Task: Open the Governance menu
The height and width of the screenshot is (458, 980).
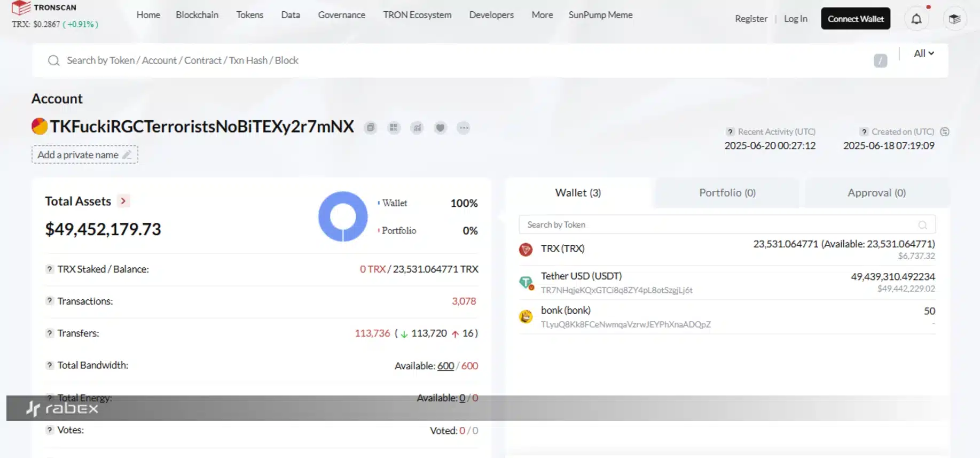Action: [x=342, y=15]
